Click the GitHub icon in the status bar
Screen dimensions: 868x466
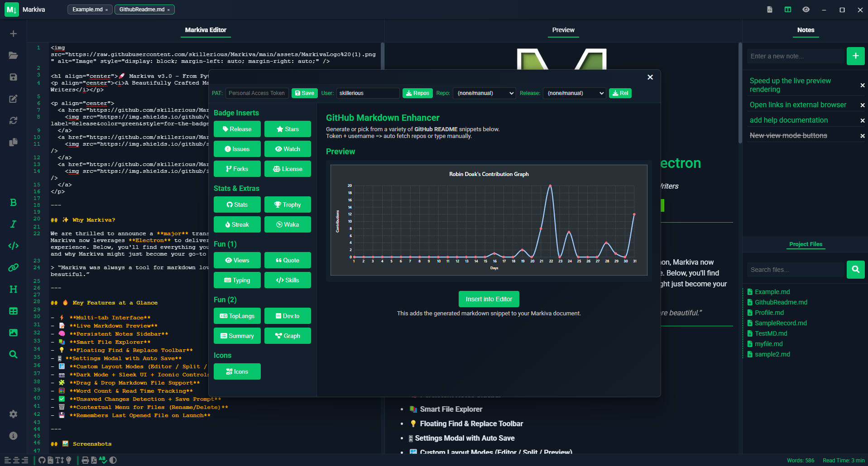(42, 460)
